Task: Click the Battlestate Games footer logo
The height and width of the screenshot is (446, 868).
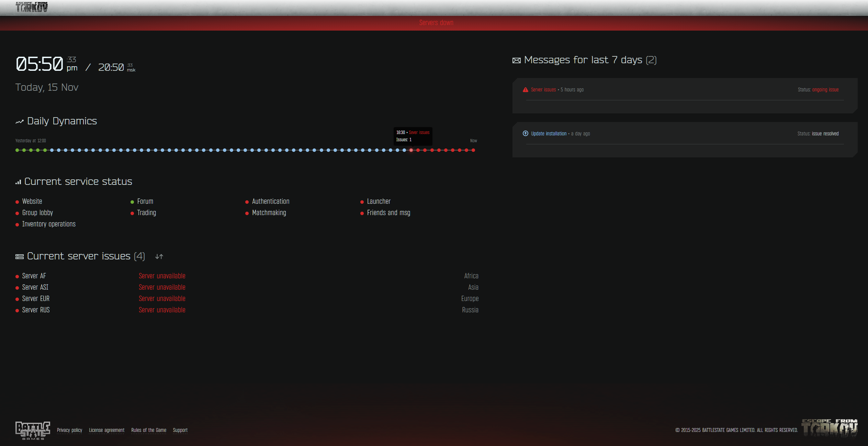Action: pyautogui.click(x=33, y=430)
